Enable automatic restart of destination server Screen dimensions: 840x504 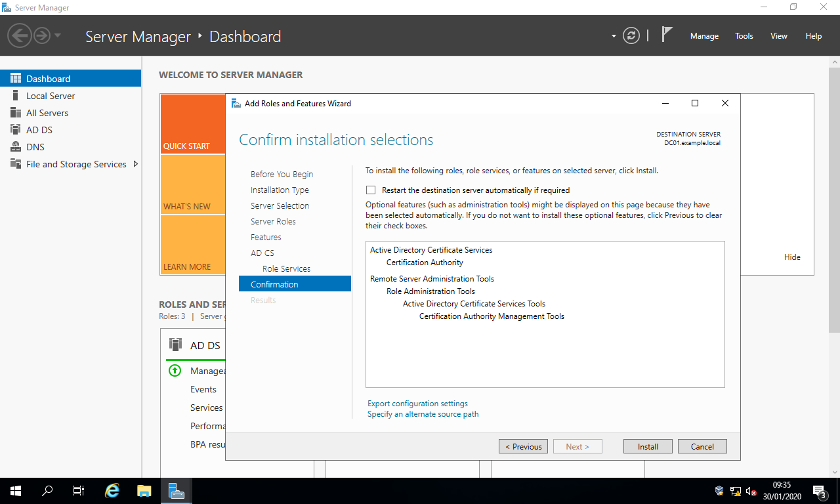click(x=371, y=190)
